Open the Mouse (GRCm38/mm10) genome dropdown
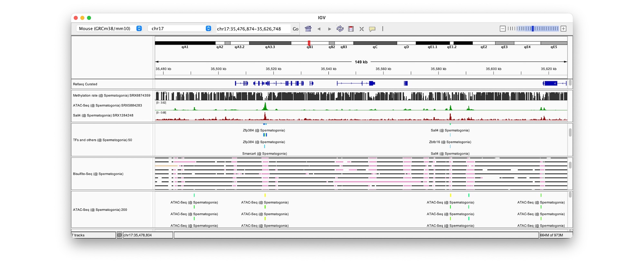The height and width of the screenshot is (263, 644). [x=110, y=28]
